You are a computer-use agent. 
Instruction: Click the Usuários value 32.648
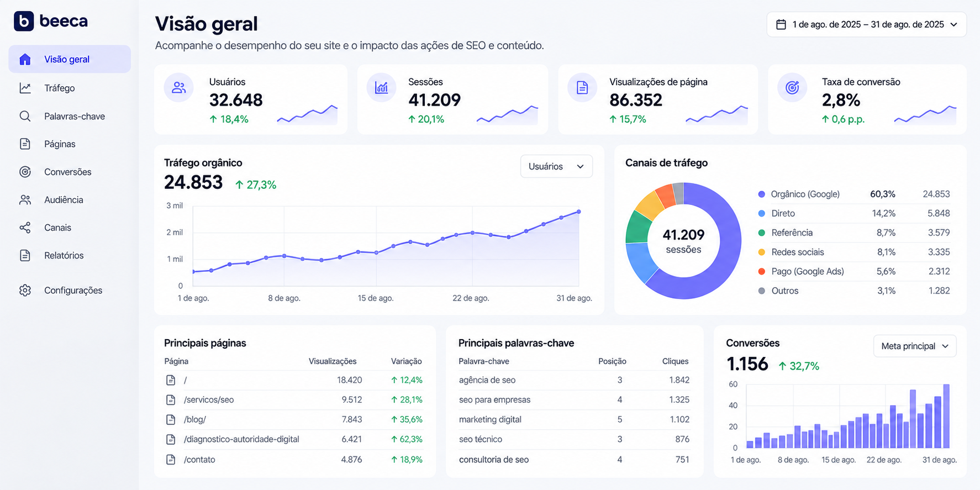pos(236,100)
